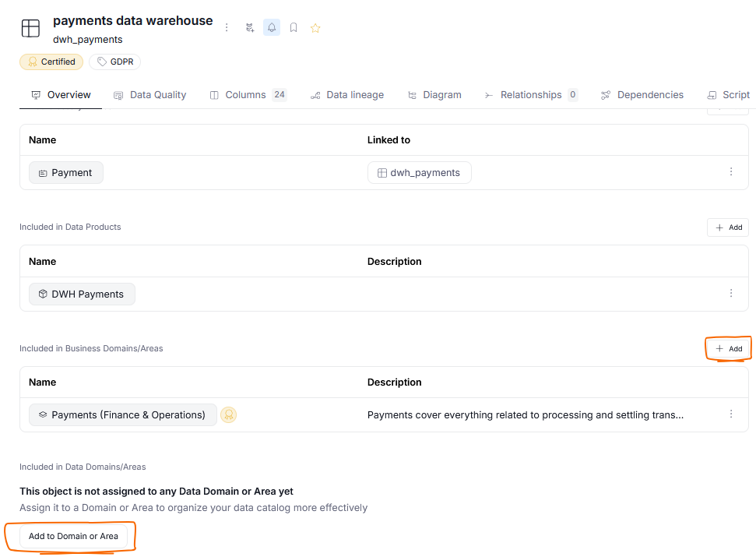
Task: Open options menu for the Payment row
Action: (731, 172)
